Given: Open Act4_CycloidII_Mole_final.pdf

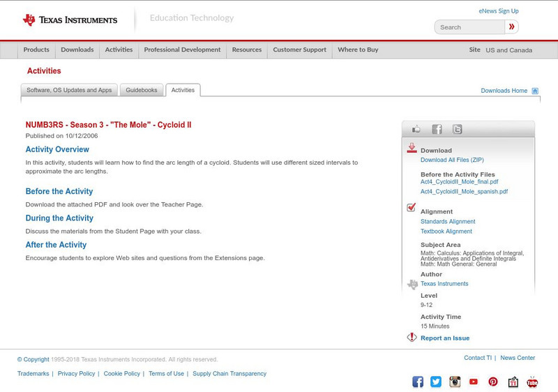Looking at the screenshot, I should click(460, 182).
